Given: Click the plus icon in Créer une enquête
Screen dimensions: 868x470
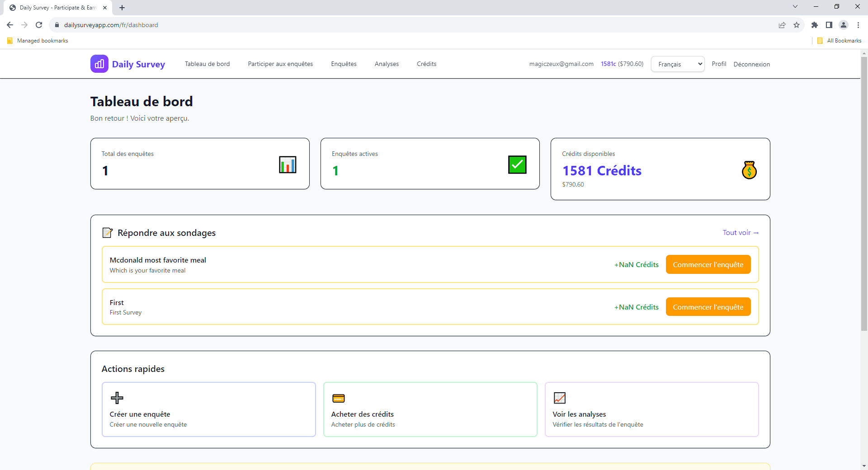Looking at the screenshot, I should click(x=117, y=398).
